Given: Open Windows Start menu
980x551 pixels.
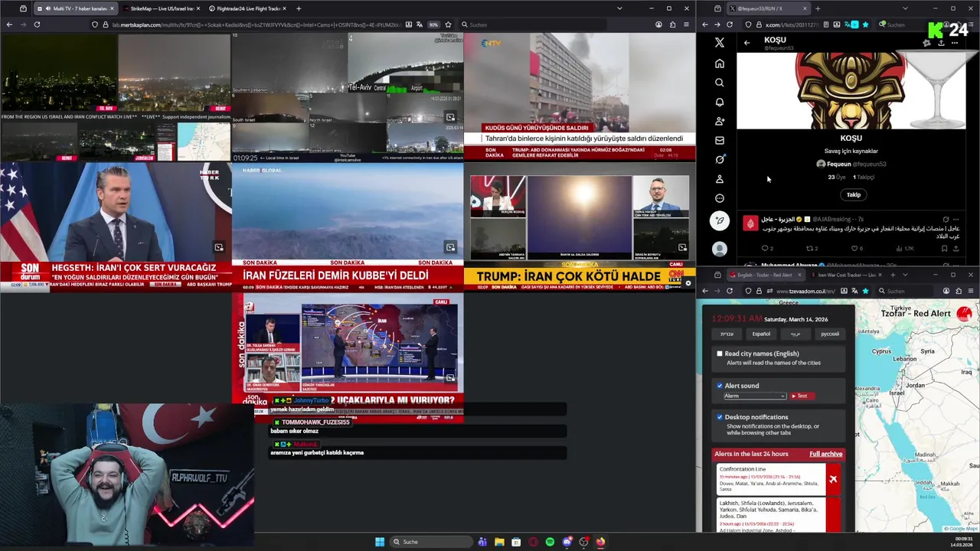Looking at the screenshot, I should [380, 542].
